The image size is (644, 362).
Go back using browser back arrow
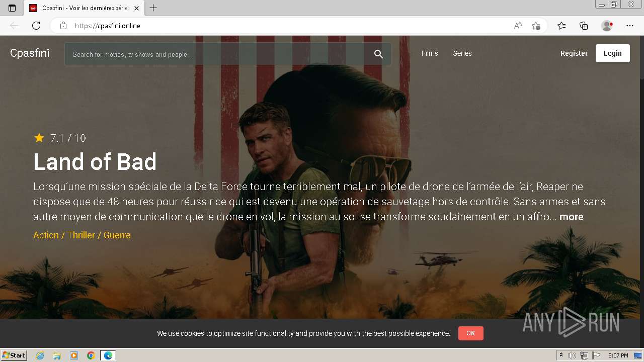14,26
